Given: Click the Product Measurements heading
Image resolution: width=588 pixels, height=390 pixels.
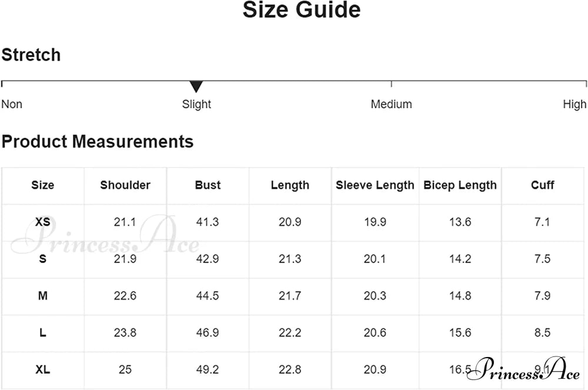Looking at the screenshot, I should tap(98, 142).
